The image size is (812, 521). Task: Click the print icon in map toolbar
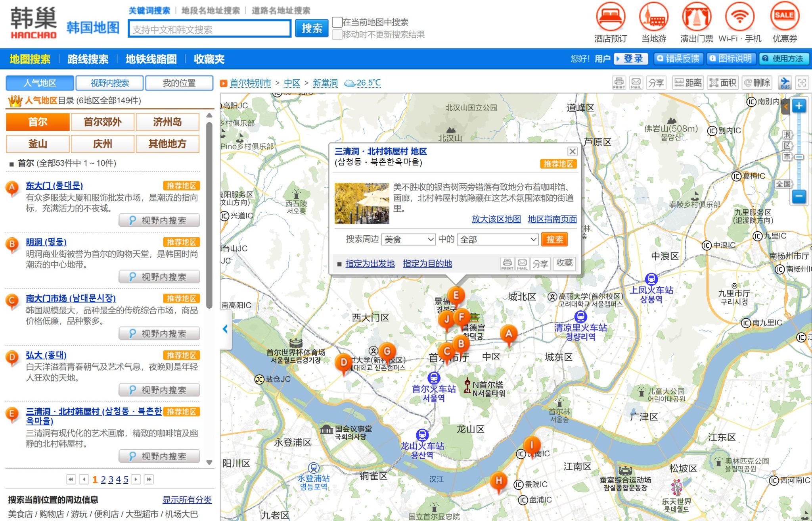pos(619,83)
